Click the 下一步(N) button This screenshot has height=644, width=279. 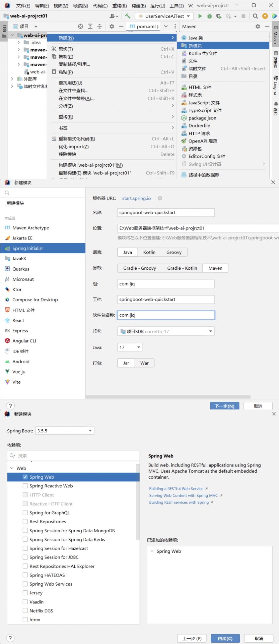pyautogui.click(x=224, y=406)
